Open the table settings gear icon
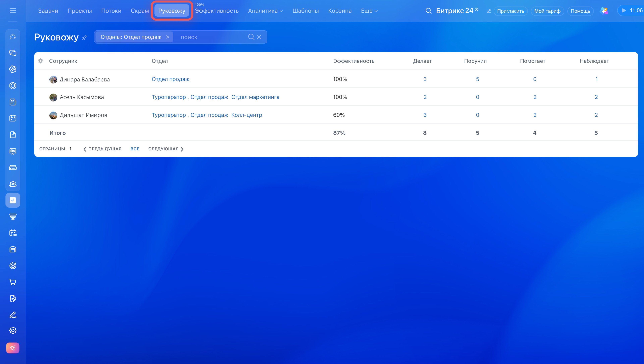The width and height of the screenshot is (644, 364). pos(41,61)
